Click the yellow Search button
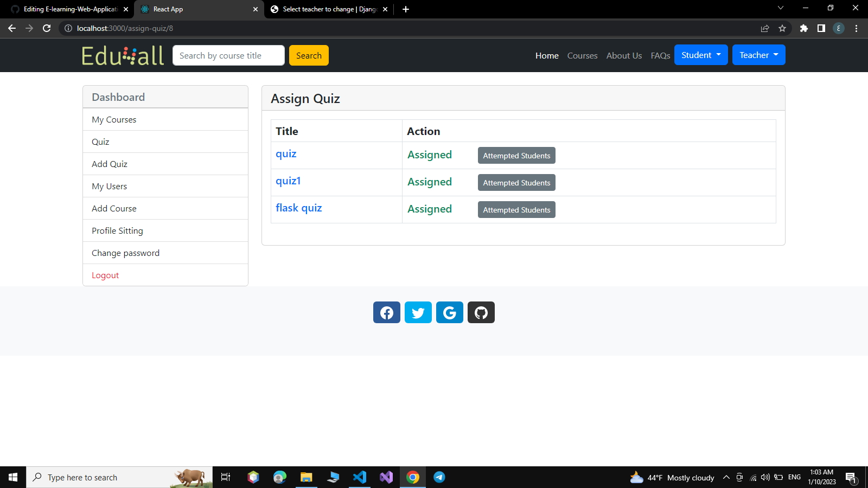Image resolution: width=868 pixels, height=488 pixels. tap(309, 55)
